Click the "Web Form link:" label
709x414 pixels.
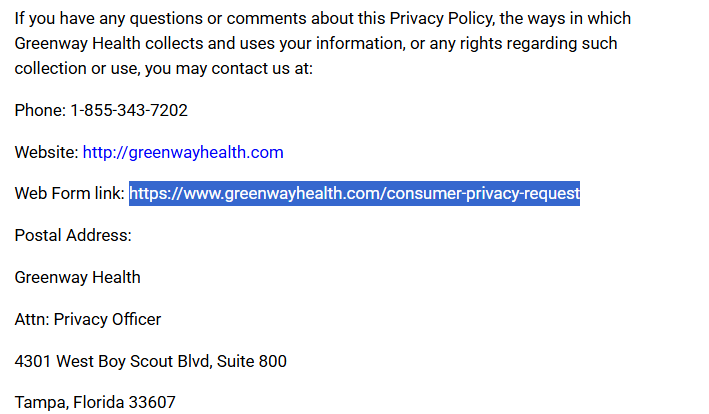pyautogui.click(x=70, y=193)
